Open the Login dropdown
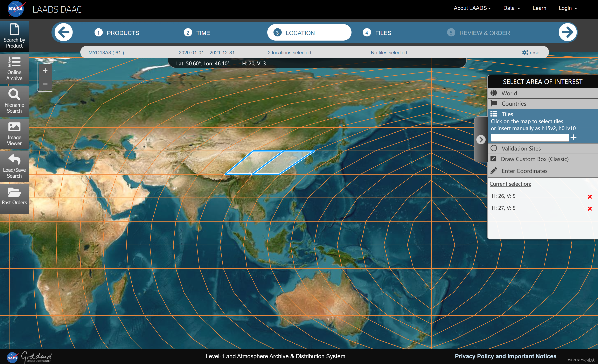The width and height of the screenshot is (598, 364). 568,8
